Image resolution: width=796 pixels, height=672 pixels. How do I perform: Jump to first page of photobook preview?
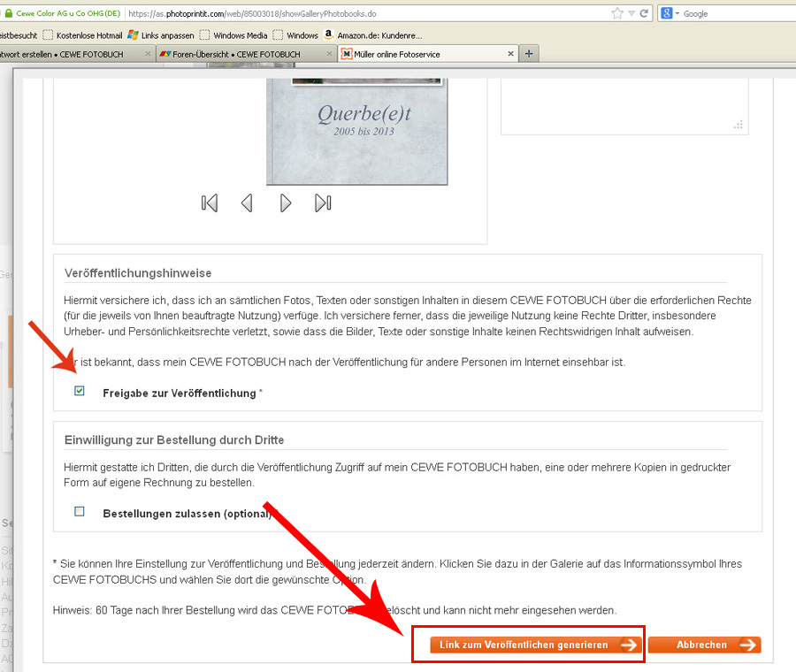(x=209, y=203)
